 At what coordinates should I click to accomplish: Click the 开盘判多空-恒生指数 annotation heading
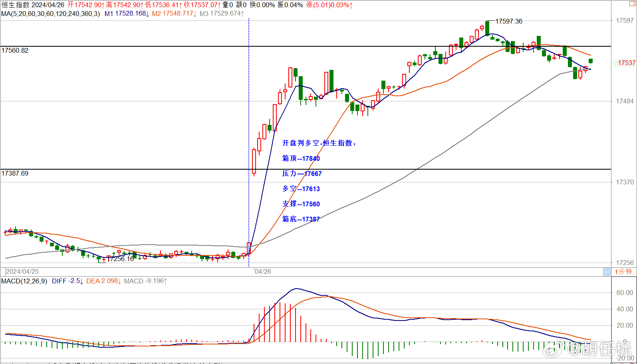click(319, 143)
